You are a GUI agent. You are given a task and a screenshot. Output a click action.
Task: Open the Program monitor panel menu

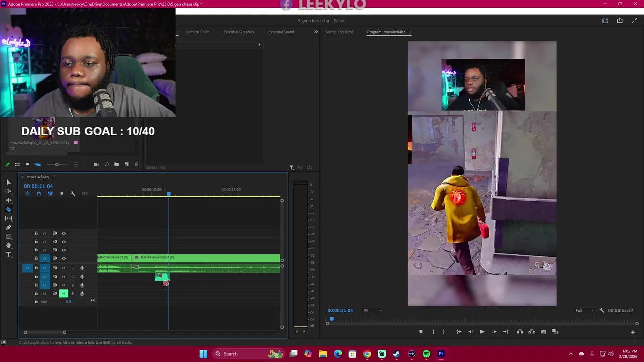(410, 32)
